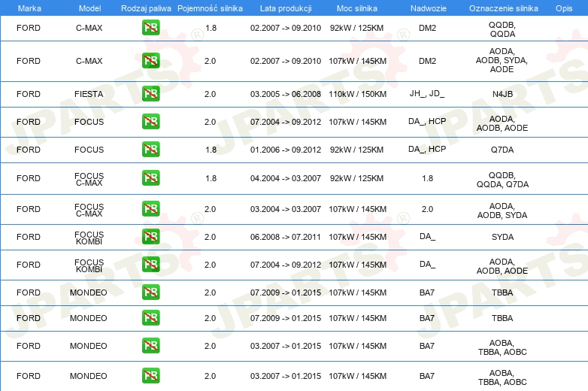Select the 01.2006 -> 09.2012 production years cell

point(286,150)
